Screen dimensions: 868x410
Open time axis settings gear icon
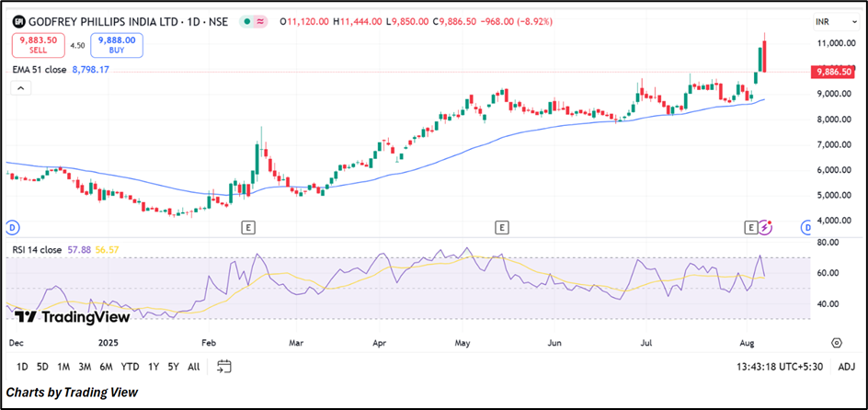coord(836,342)
